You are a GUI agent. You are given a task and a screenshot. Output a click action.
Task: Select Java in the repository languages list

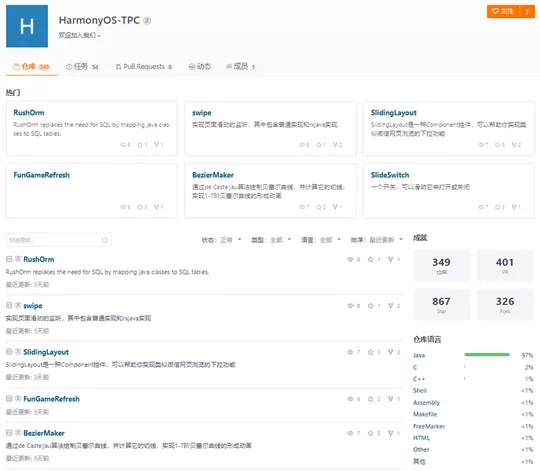pyautogui.click(x=419, y=355)
